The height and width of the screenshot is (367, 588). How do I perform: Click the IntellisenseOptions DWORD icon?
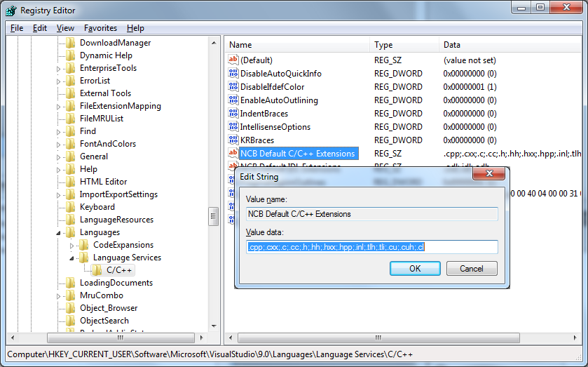(x=233, y=126)
